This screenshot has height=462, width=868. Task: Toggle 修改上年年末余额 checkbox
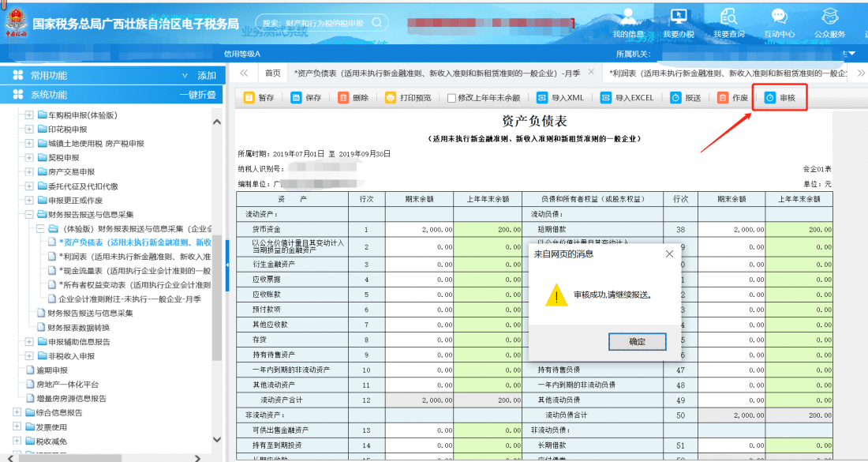(x=451, y=98)
